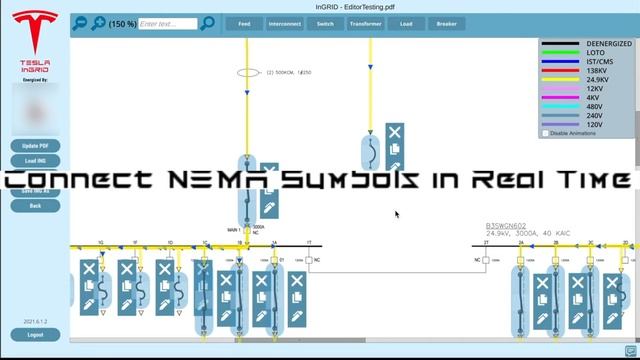640x360 pixels.
Task: Click the Tesla InGRID logo
Action: 35,41
